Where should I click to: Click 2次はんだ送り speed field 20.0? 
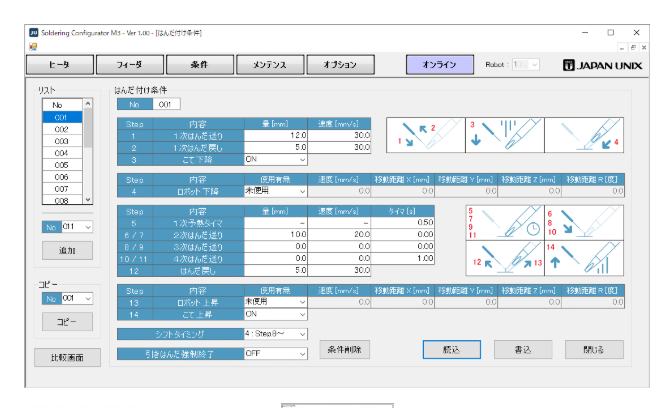[x=339, y=235]
